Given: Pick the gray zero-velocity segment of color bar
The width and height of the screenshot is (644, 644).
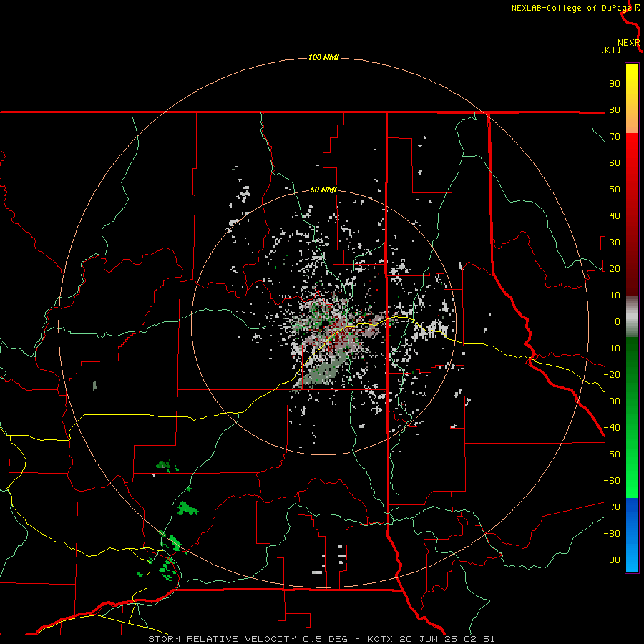Looking at the screenshot, I should pos(632,317).
